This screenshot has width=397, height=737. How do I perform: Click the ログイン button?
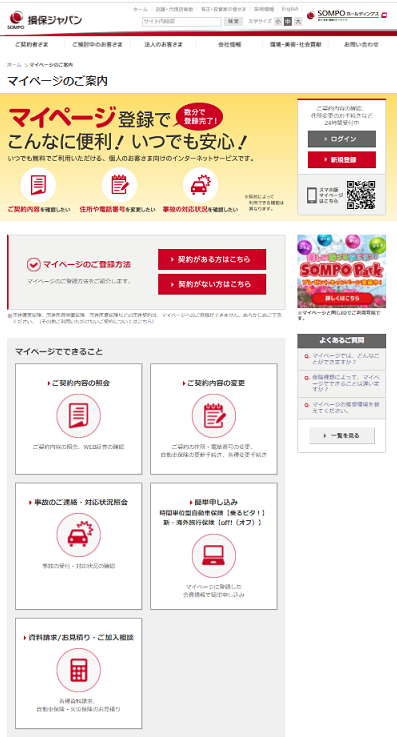pos(342,139)
